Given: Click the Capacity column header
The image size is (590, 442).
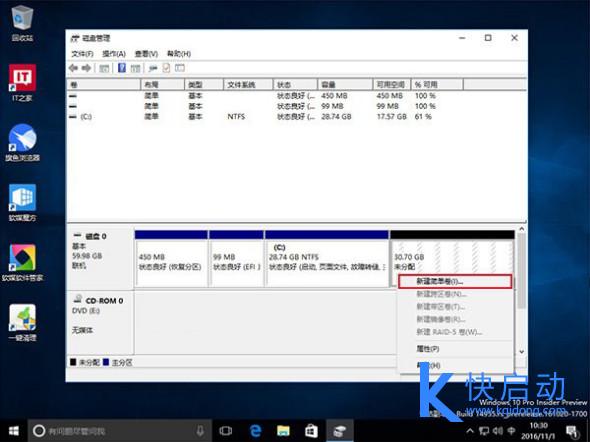Looking at the screenshot, I should pyautogui.click(x=345, y=85).
